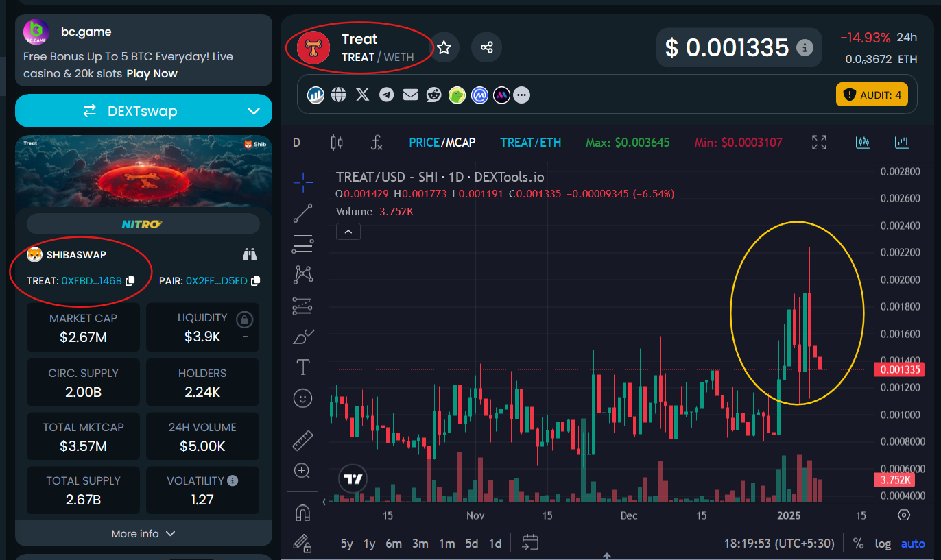The image size is (941, 560).
Task: Toggle auto scale mode
Action: 913,544
